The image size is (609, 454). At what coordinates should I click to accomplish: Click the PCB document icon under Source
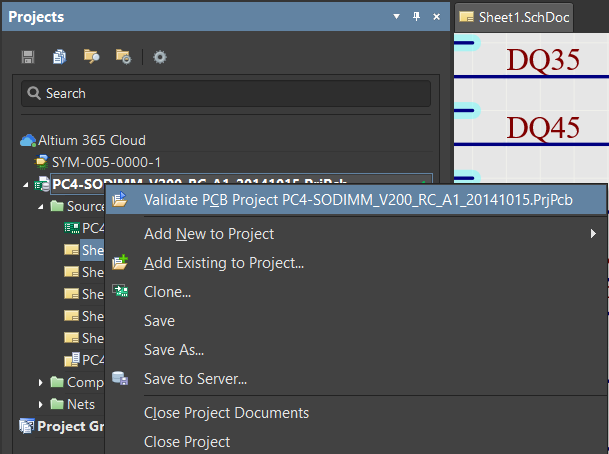72,228
